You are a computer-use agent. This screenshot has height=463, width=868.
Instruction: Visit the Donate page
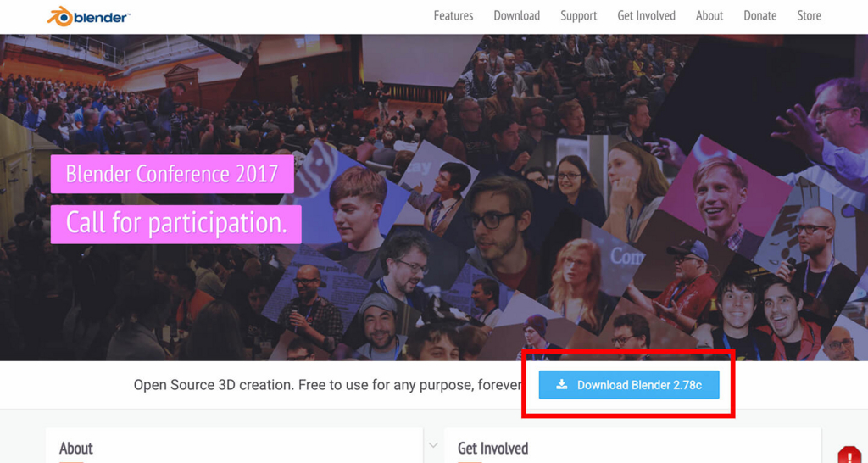tap(759, 16)
